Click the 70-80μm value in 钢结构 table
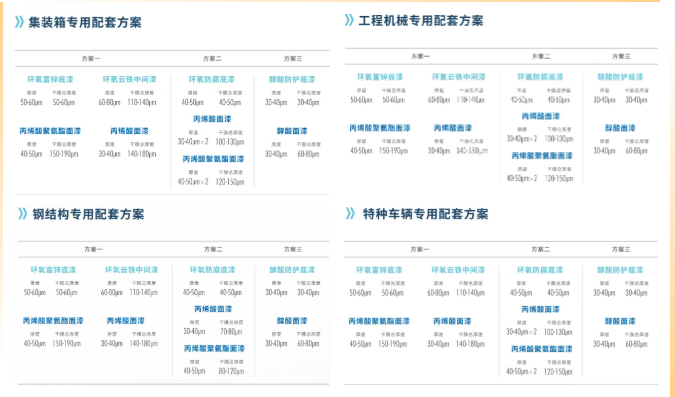 point(230,332)
